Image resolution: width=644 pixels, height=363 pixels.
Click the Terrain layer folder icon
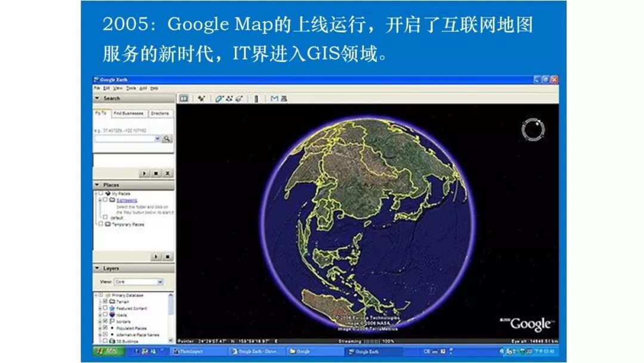point(112,302)
